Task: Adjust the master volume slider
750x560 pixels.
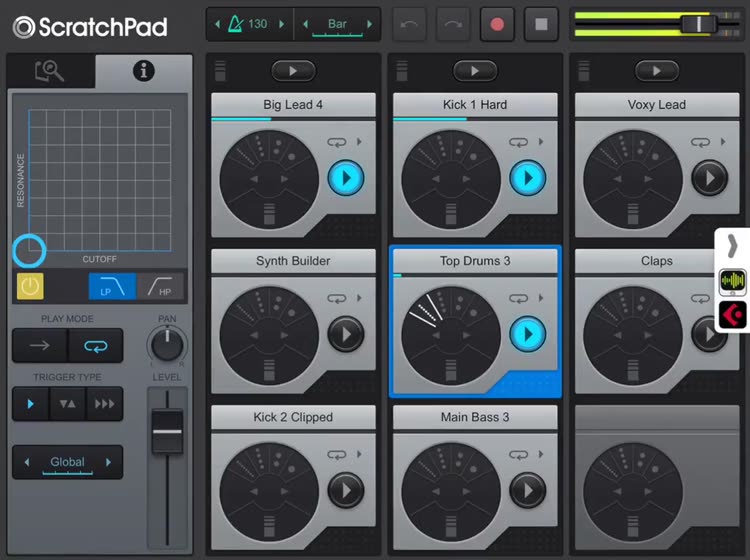Action: pyautogui.click(x=699, y=24)
